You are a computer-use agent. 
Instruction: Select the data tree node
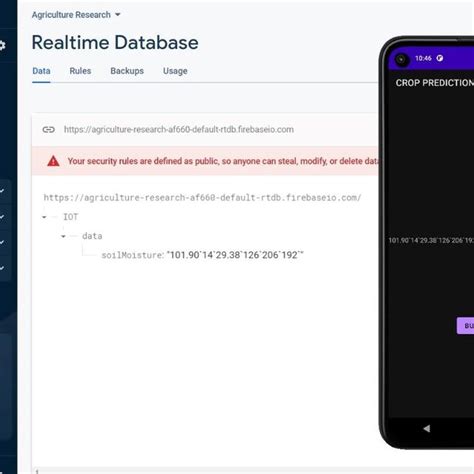92,236
